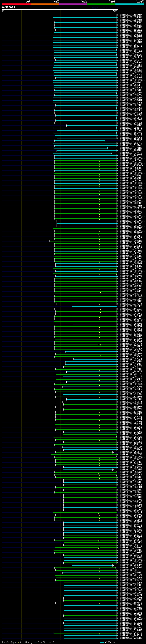
Task: Select hit UniRef100_B8LR17
Action: [x=131, y=57]
